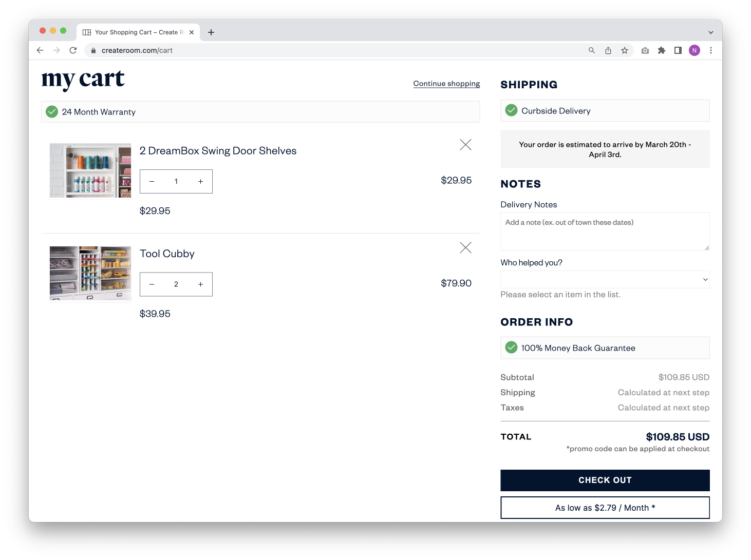Click the 2 DreamBox Swing Door Shelves title
Image resolution: width=751 pixels, height=560 pixels.
pyautogui.click(x=218, y=151)
